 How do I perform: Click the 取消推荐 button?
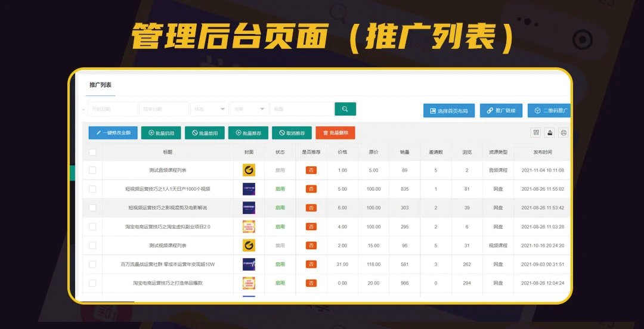point(292,133)
